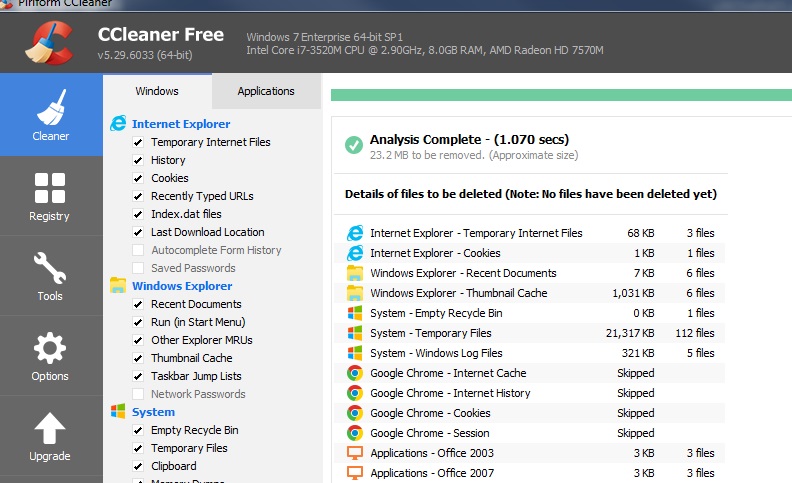This screenshot has width=792, height=483.
Task: Select 'Windows Explorer - Thumbnail Cache' result text
Action: coord(459,293)
